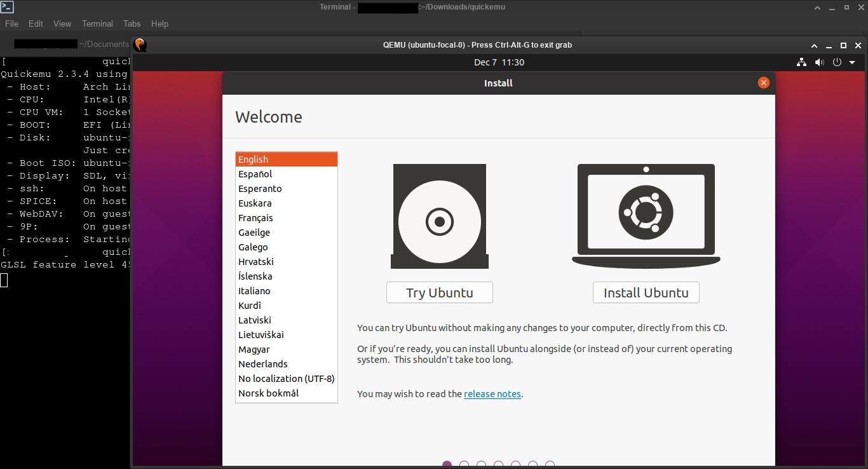Select English in the language list
The height and width of the screenshot is (469, 868).
click(x=286, y=160)
